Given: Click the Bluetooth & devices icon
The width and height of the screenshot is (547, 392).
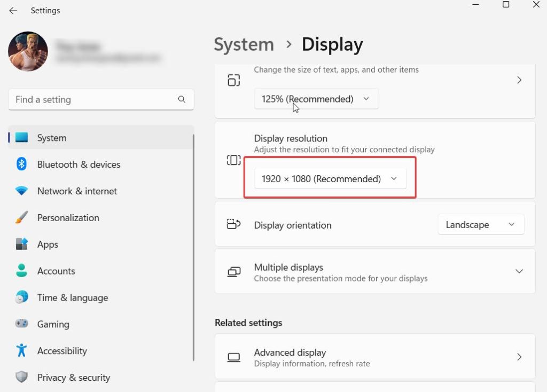Looking at the screenshot, I should tap(21, 164).
